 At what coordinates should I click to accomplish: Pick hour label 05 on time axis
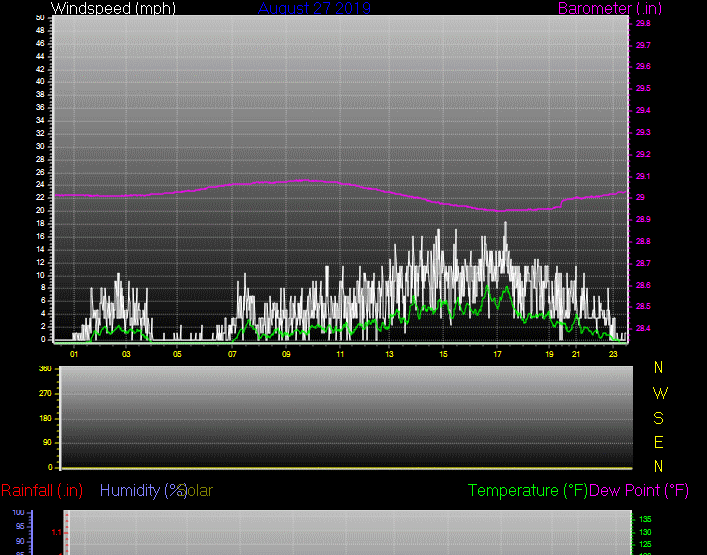point(177,354)
